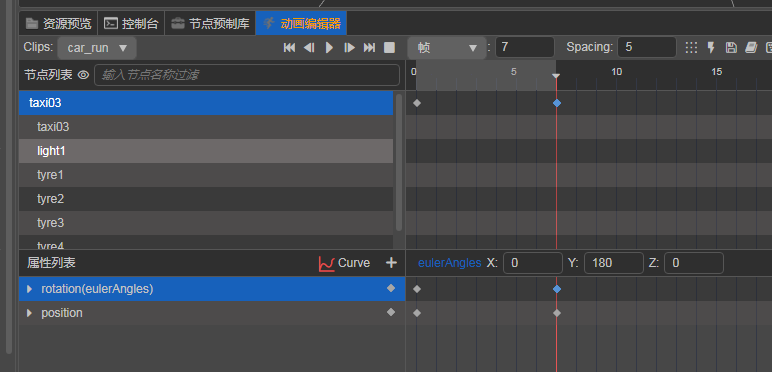Toggle the node list eye visibility icon
The height and width of the screenshot is (372, 772).
84,75
